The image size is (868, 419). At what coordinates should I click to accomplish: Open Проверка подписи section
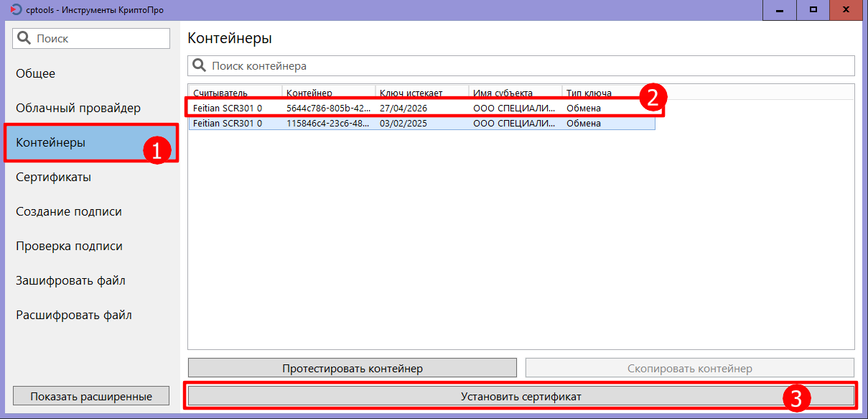click(x=69, y=246)
